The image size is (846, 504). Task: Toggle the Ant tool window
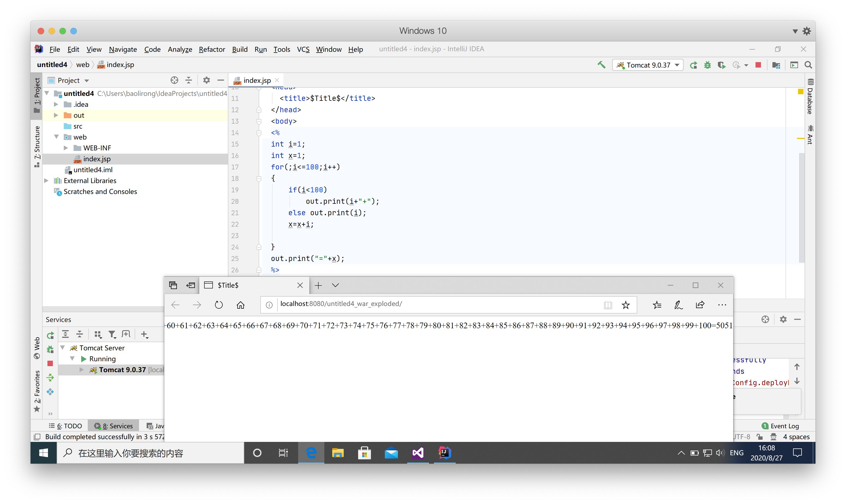(x=810, y=135)
